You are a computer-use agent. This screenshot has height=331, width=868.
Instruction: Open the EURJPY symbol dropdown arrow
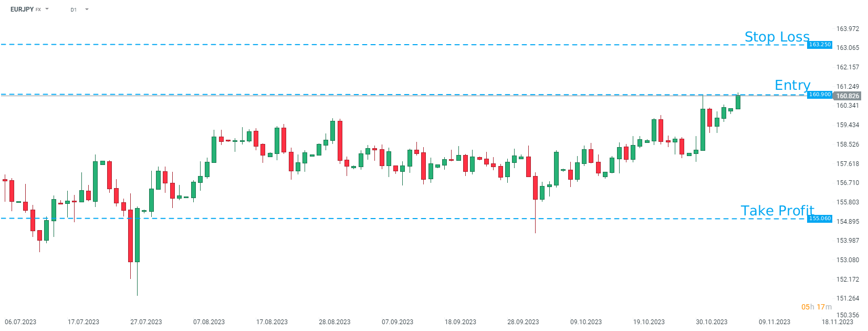pyautogui.click(x=47, y=9)
